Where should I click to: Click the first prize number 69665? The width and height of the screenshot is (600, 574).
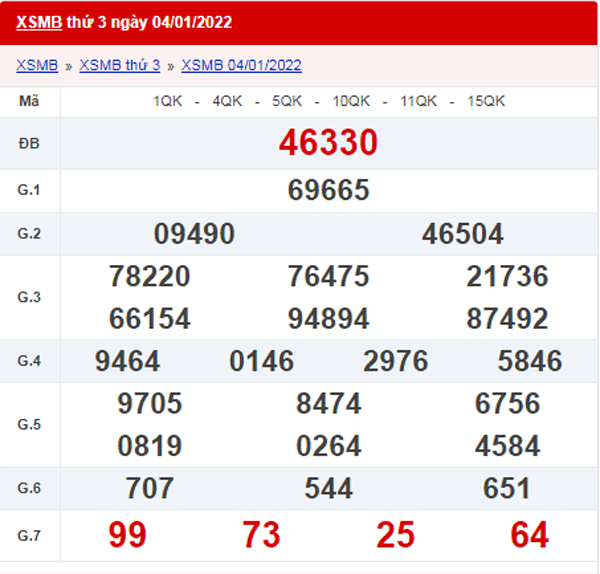pyautogui.click(x=328, y=190)
